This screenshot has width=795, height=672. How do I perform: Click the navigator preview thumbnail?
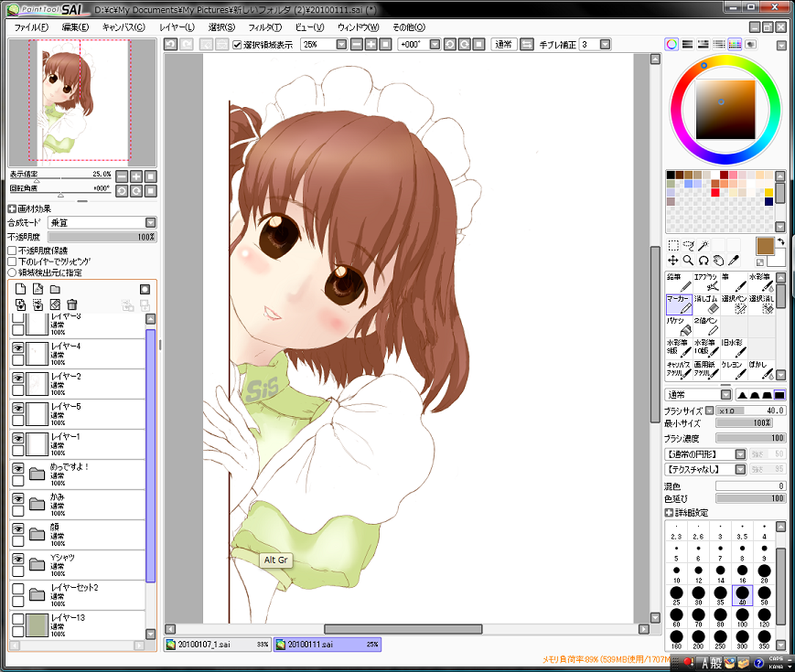[82, 102]
